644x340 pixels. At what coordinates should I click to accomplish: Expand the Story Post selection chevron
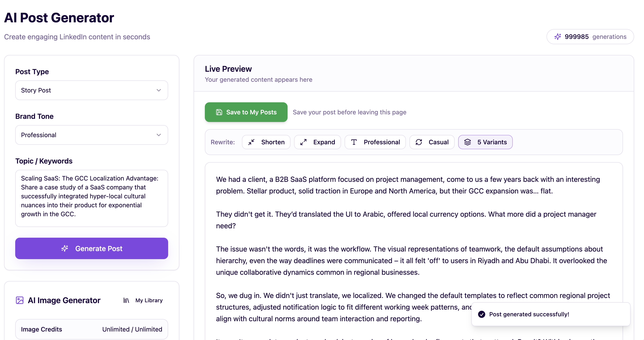(159, 90)
